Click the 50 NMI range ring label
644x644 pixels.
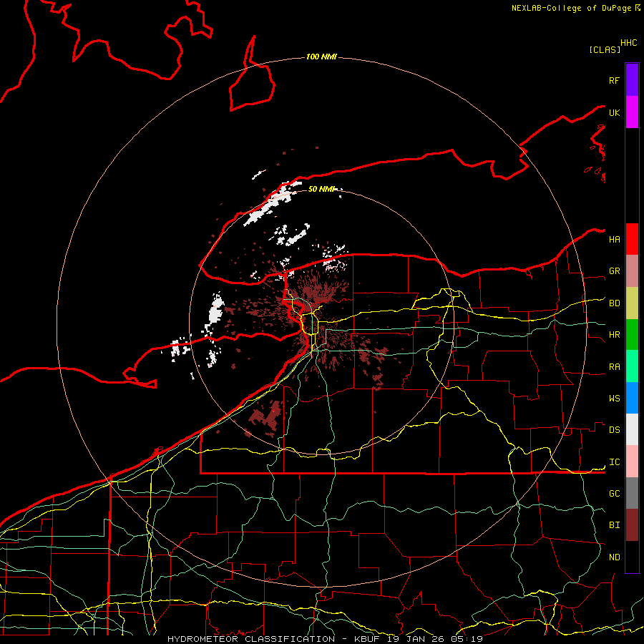[321, 189]
